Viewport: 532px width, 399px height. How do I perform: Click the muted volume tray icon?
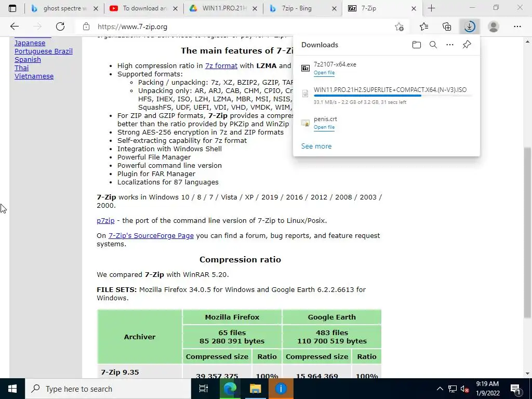point(465,389)
